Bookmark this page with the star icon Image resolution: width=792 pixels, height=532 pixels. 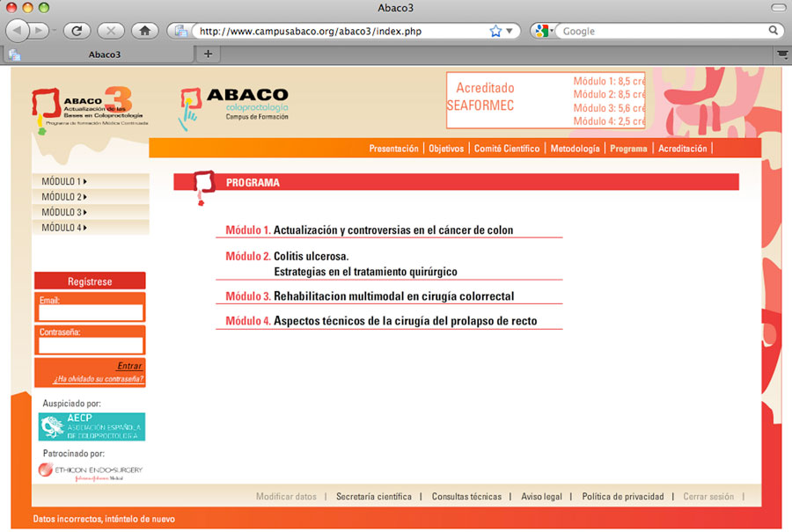[495, 31]
